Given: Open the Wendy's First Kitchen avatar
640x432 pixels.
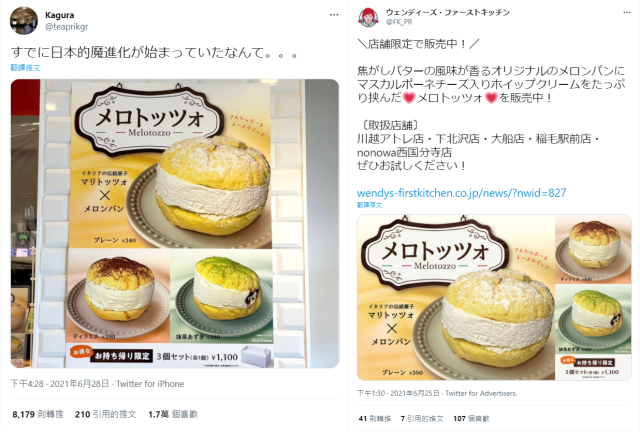Looking at the screenshot, I should click(x=368, y=17).
